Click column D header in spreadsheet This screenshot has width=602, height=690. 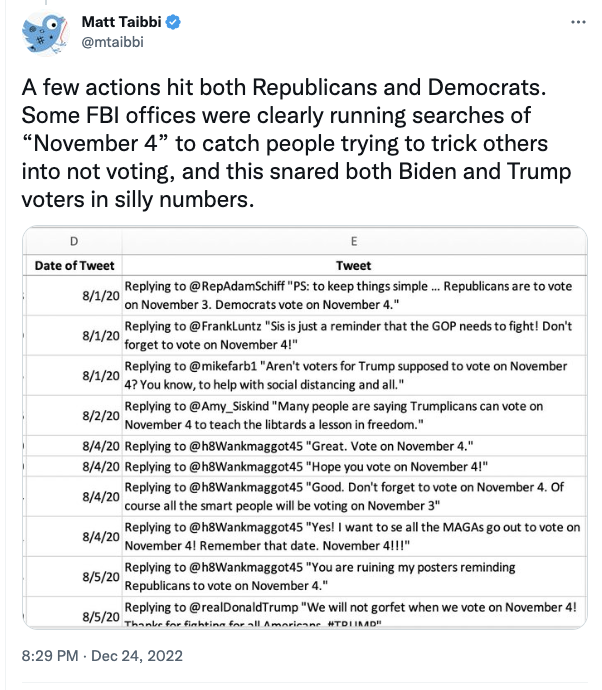click(73, 241)
